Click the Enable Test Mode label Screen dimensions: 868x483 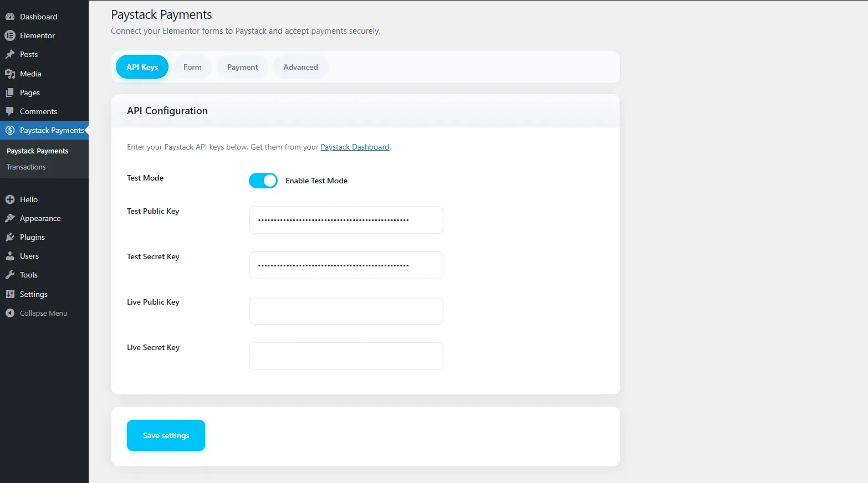pyautogui.click(x=316, y=181)
